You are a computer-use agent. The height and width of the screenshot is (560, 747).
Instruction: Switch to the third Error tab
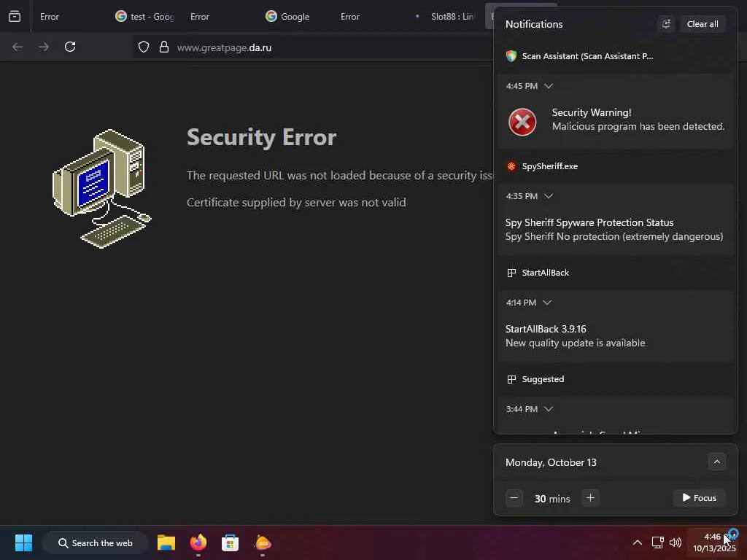pos(350,17)
